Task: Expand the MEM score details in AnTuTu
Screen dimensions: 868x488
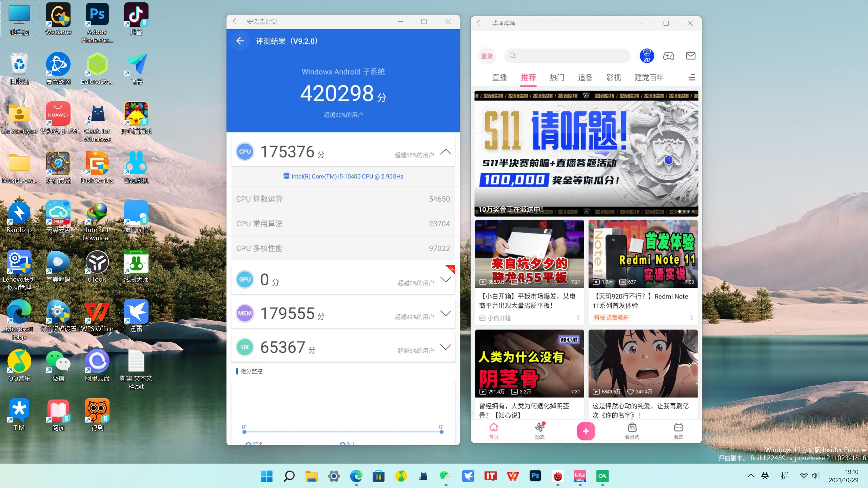Action: (445, 313)
